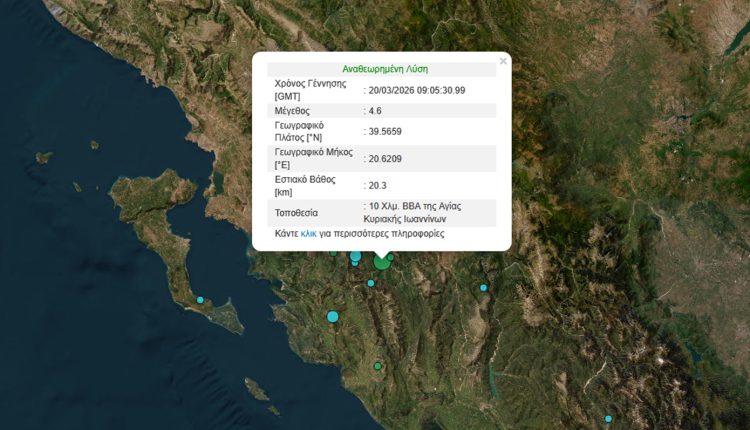The image size is (750, 430).
Task: Close the earthquake info popup
Action: (x=503, y=61)
